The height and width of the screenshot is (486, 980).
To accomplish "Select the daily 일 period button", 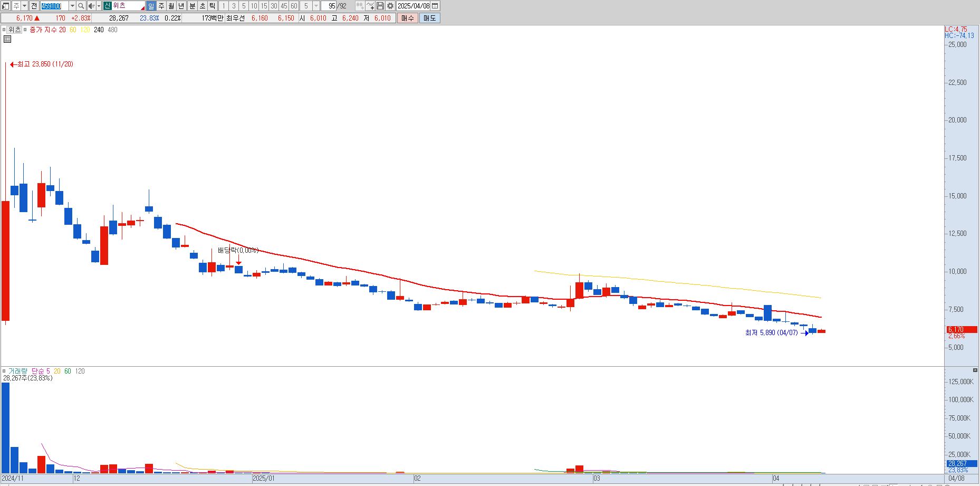I will [x=151, y=6].
